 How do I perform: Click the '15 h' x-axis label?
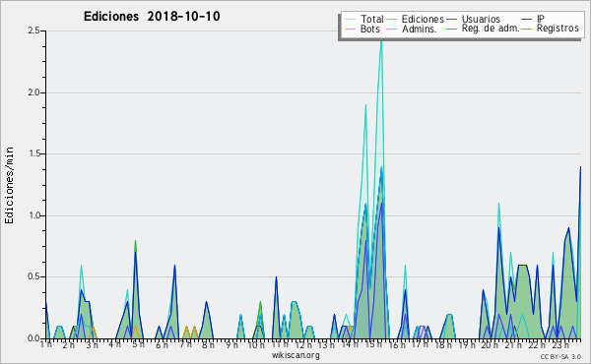click(373, 344)
